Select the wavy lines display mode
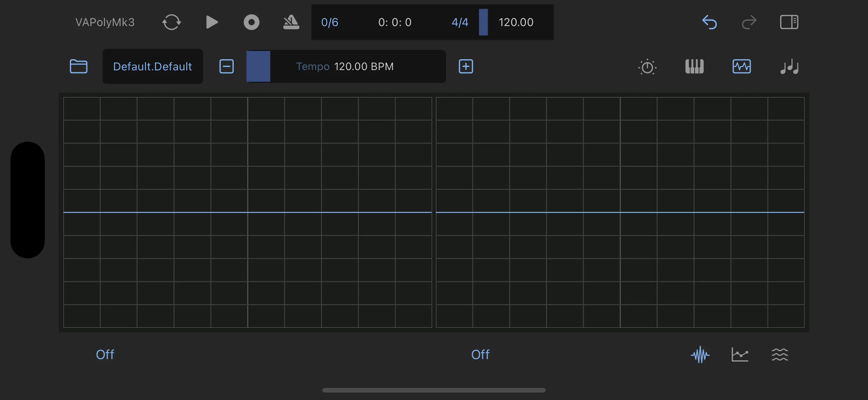Image resolution: width=868 pixels, height=400 pixels. coord(780,354)
